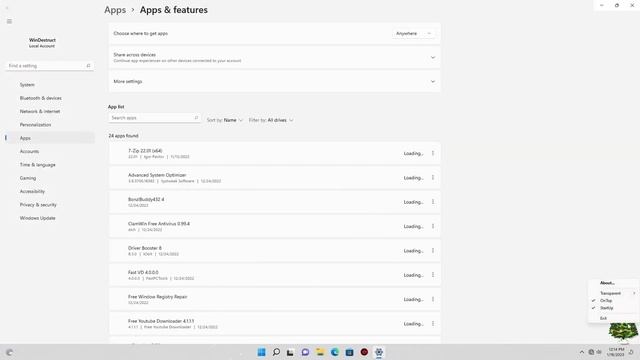The height and width of the screenshot is (360, 640).
Task: Open Task View from the taskbar
Action: (x=290, y=352)
